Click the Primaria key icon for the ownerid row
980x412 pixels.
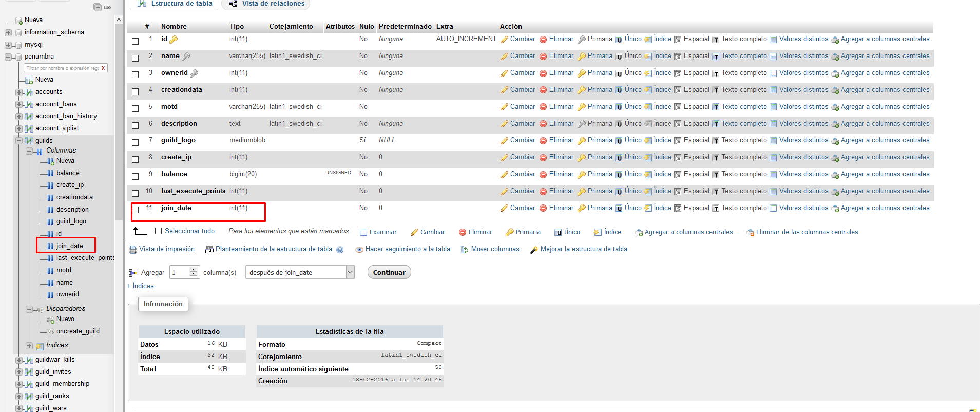tap(582, 73)
